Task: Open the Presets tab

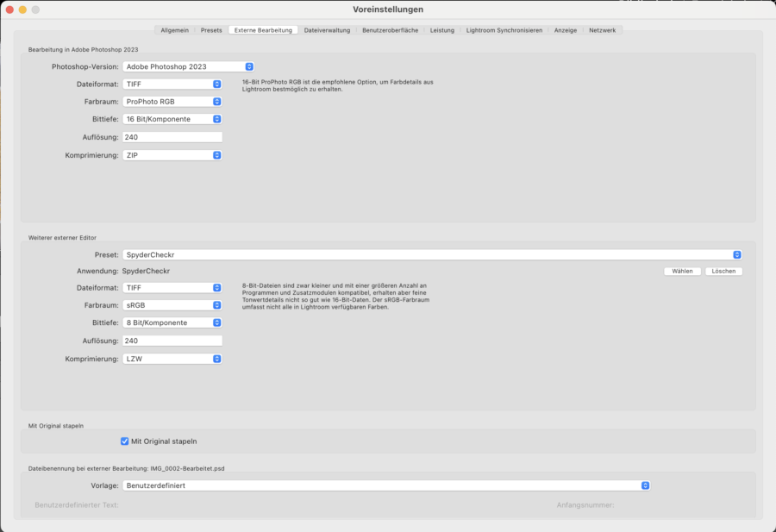Action: pyautogui.click(x=210, y=28)
